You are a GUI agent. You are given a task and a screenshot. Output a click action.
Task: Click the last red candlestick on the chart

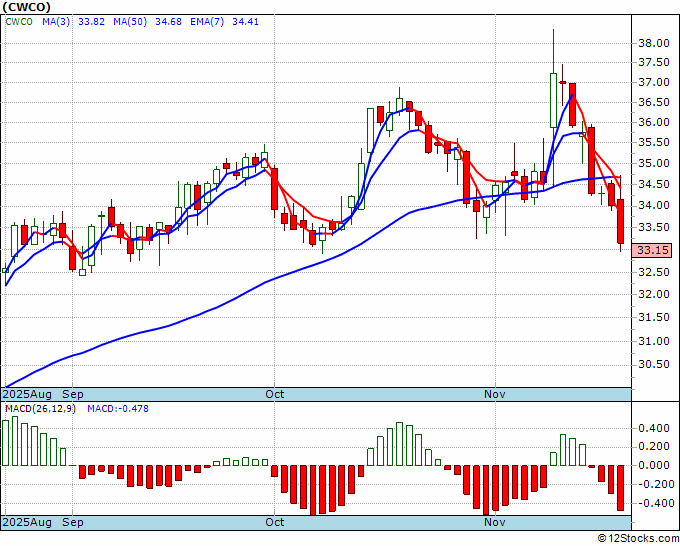[621, 221]
